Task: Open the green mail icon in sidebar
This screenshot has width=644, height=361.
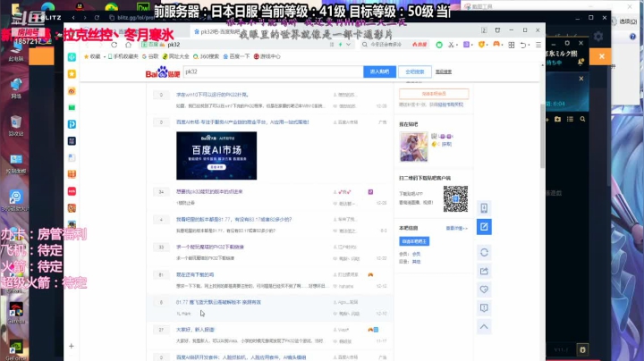Action: tap(72, 107)
